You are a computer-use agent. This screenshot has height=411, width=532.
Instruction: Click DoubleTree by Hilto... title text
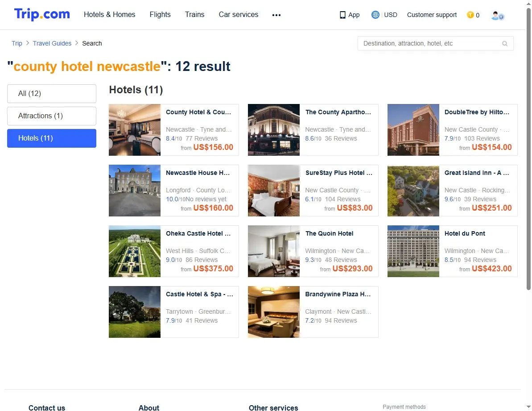(477, 112)
